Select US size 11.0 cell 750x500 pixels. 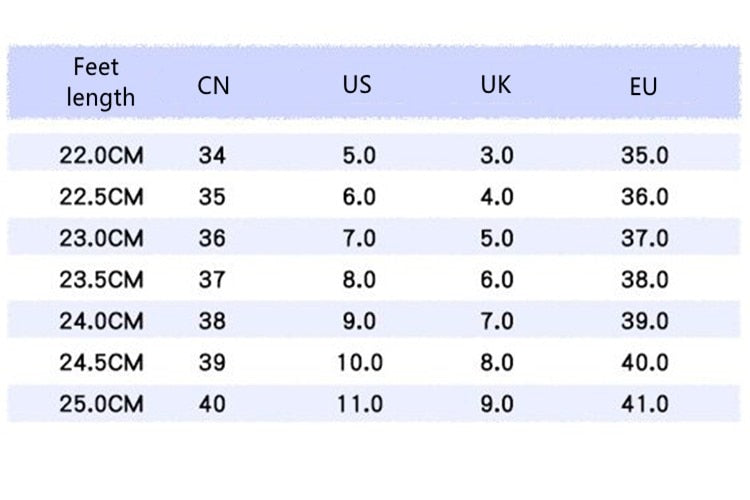tap(360, 404)
